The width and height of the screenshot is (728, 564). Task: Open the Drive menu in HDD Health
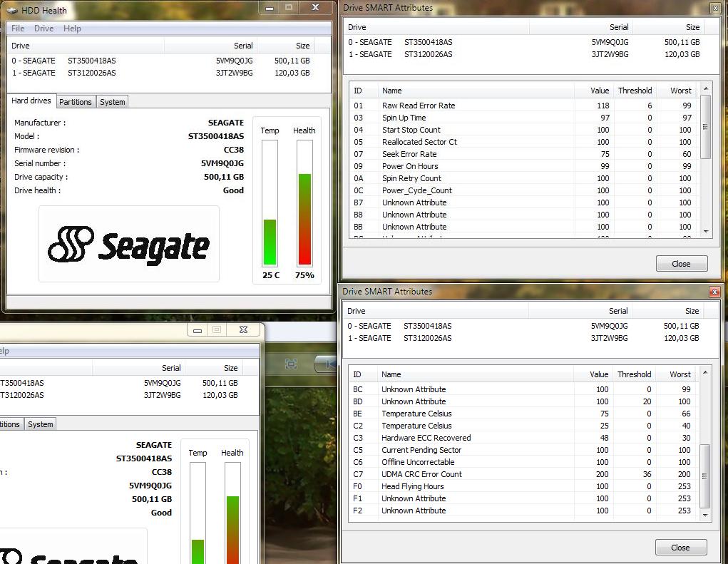click(43, 29)
